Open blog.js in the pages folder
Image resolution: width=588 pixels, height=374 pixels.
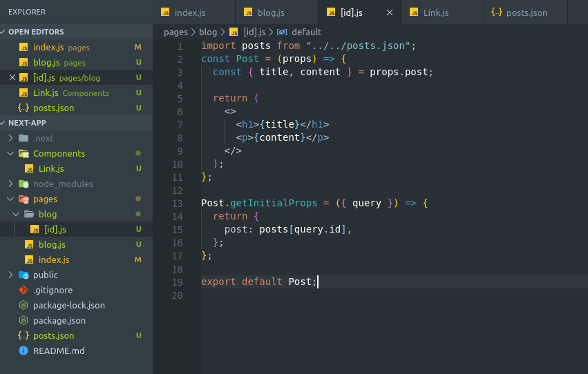pos(52,244)
